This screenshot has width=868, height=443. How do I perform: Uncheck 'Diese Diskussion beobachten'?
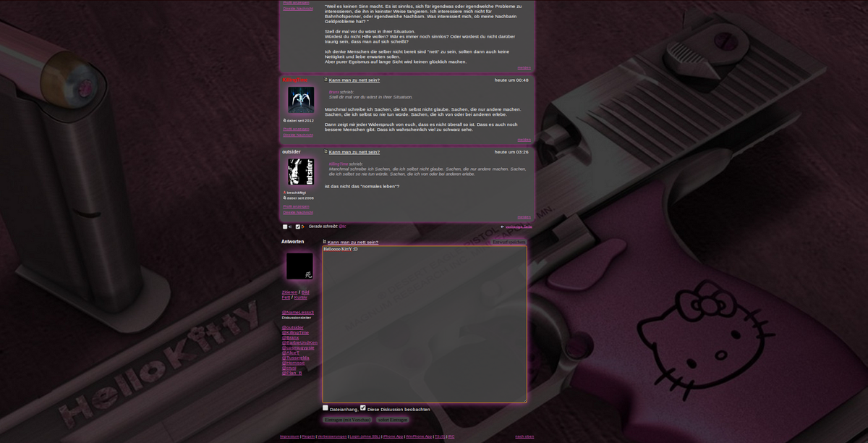(363, 408)
